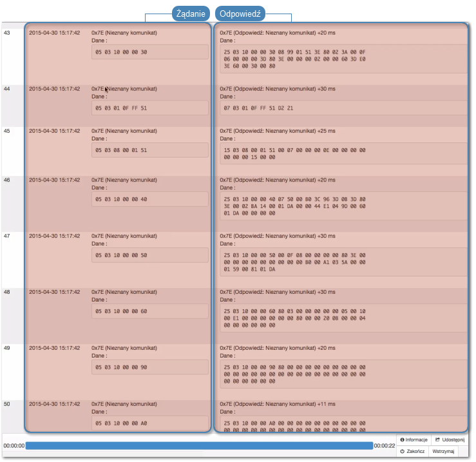Click the 'Dane :' label in row 48 response
476x462 pixels.
[x=227, y=300]
